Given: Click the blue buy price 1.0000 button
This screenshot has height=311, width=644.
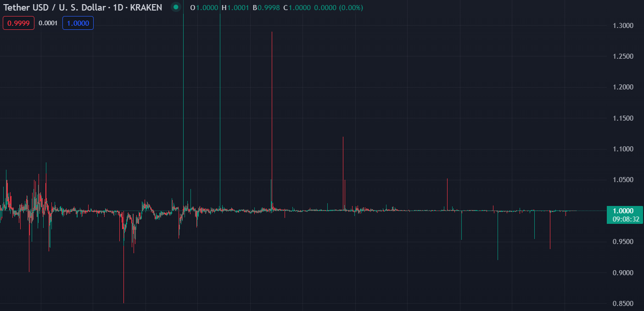Looking at the screenshot, I should tap(78, 23).
